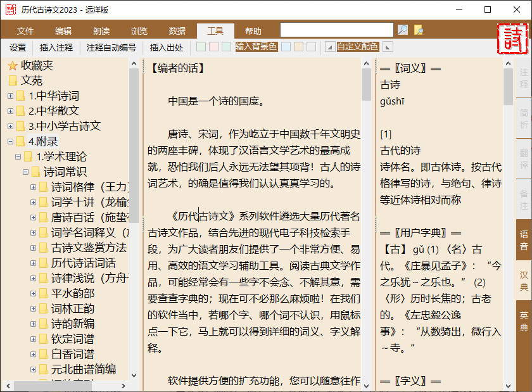This screenshot has width=532, height=392.
Task: Click the red 诗 seal logo
Action: point(513,38)
